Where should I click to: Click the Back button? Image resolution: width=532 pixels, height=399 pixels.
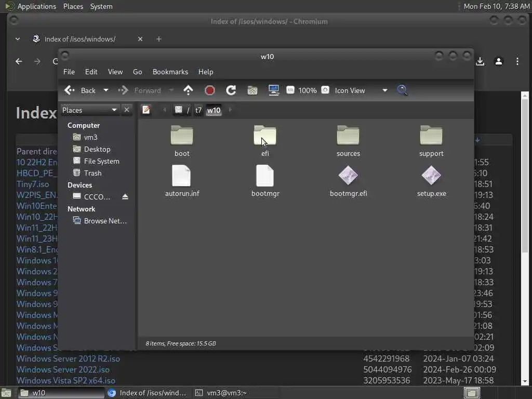pos(81,90)
